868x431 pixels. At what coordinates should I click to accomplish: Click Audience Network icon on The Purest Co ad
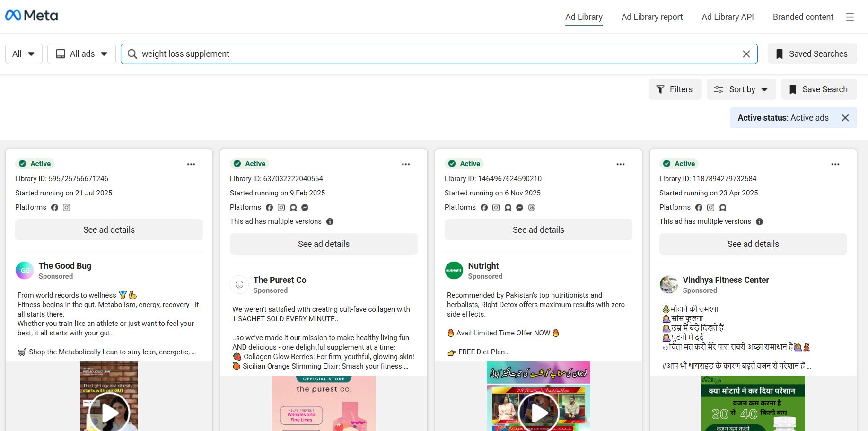293,207
